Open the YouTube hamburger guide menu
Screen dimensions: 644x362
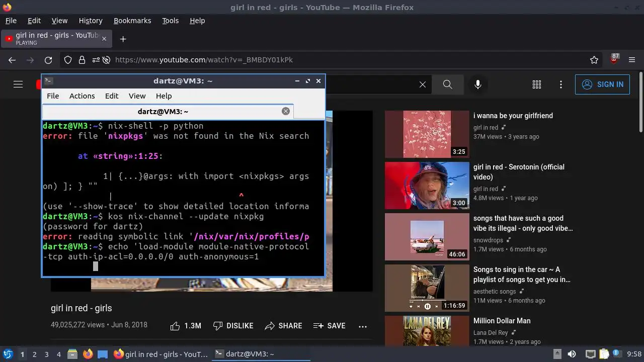[x=18, y=84]
